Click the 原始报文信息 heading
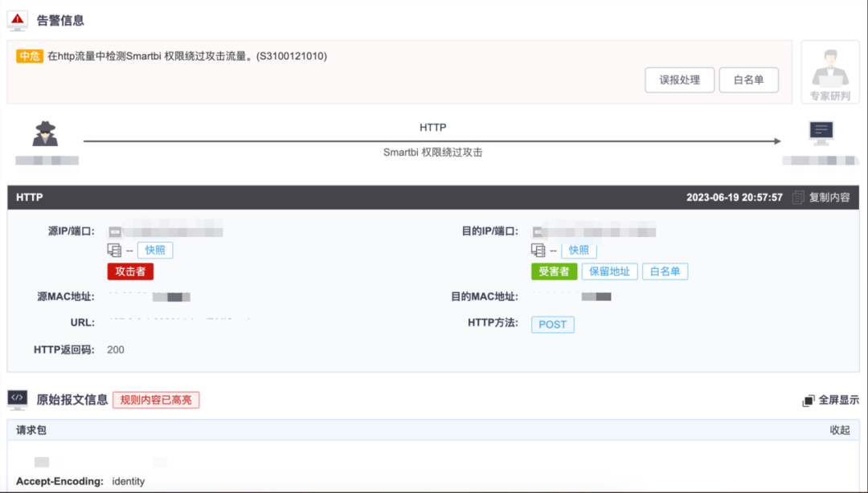This screenshot has height=493, width=868. pos(72,400)
